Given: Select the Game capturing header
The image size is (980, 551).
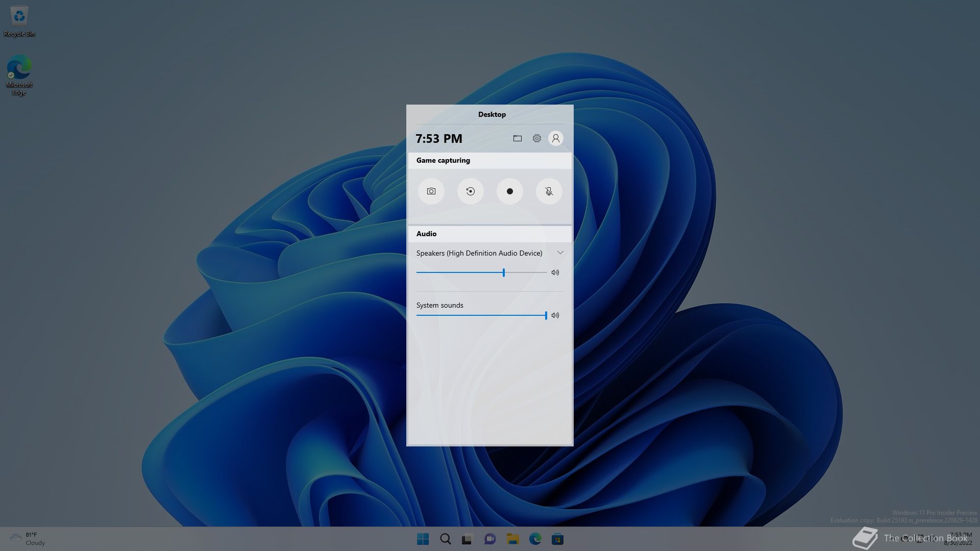Looking at the screenshot, I should (443, 160).
